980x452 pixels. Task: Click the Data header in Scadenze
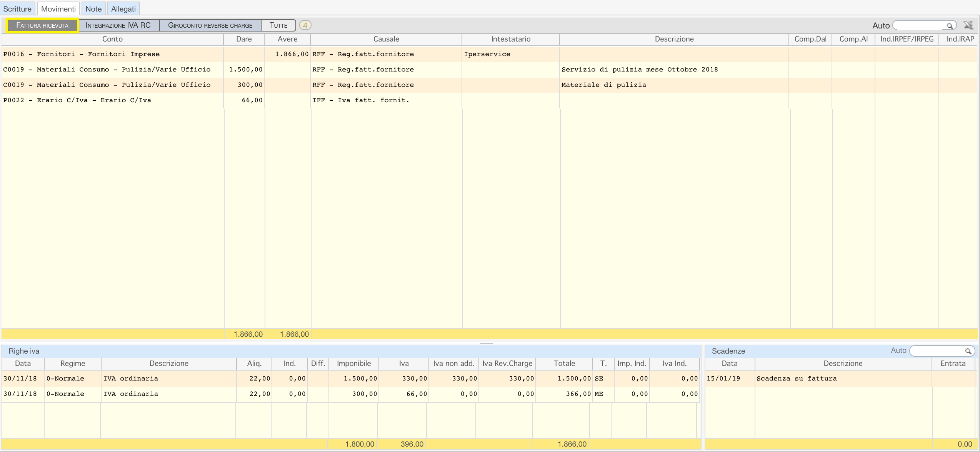click(730, 364)
